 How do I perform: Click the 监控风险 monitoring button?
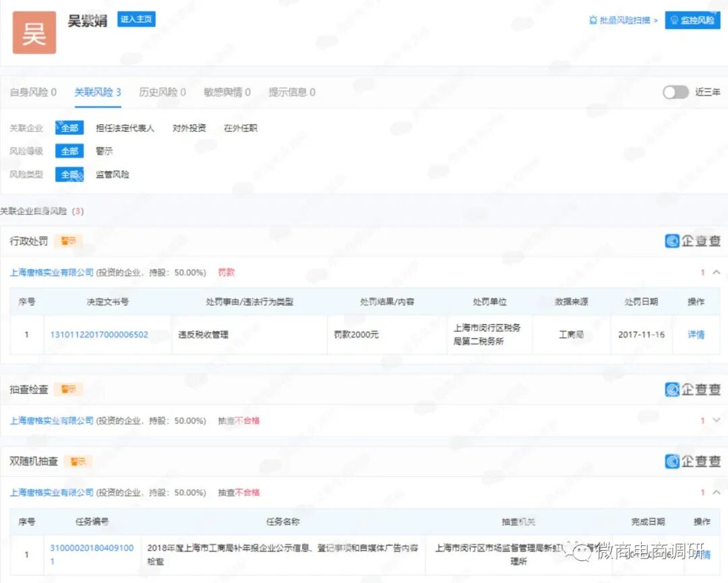(x=692, y=20)
